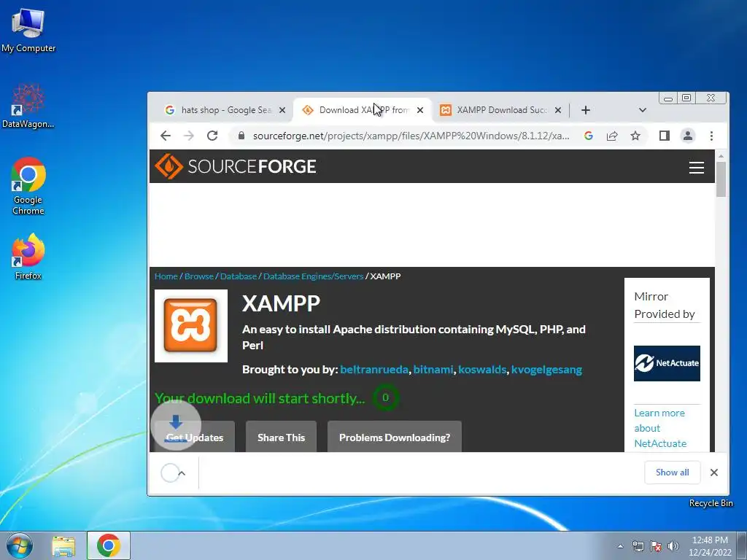
Task: Click Show all downloads button
Action: (672, 472)
